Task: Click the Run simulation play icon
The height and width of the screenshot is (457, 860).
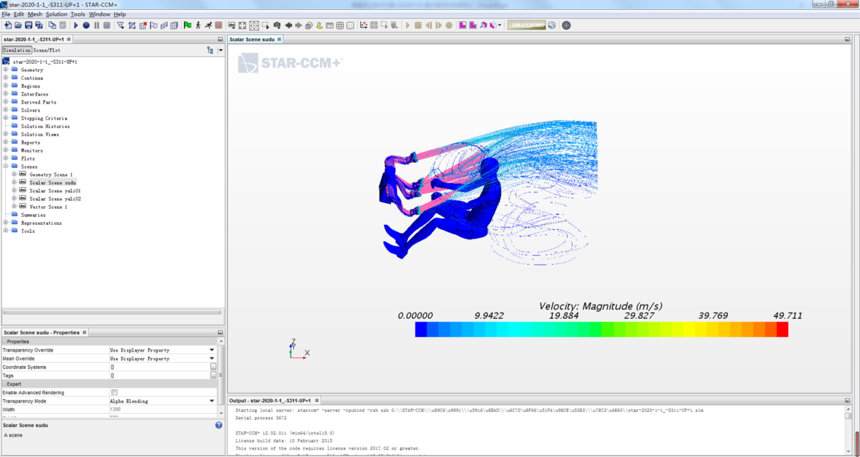Action: [75, 25]
